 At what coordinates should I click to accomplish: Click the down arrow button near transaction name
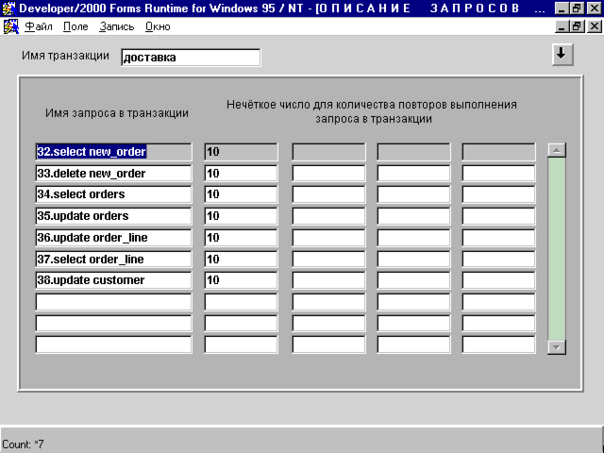pos(562,54)
